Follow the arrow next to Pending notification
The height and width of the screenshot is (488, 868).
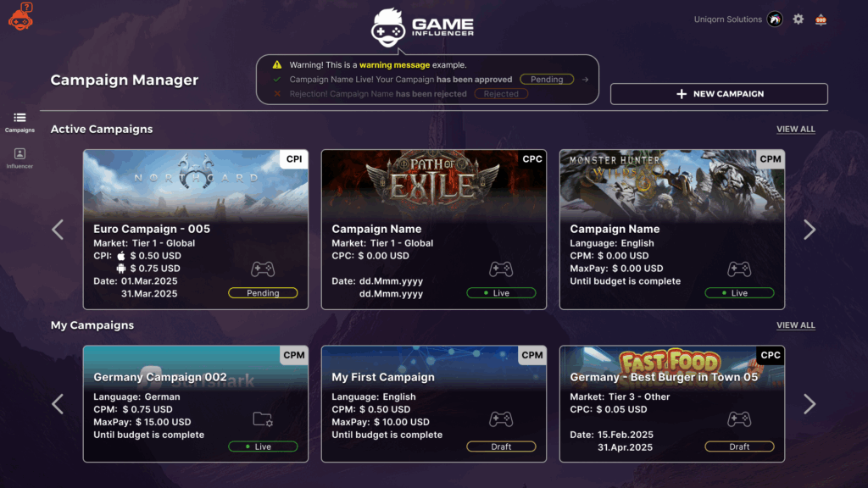coord(585,80)
